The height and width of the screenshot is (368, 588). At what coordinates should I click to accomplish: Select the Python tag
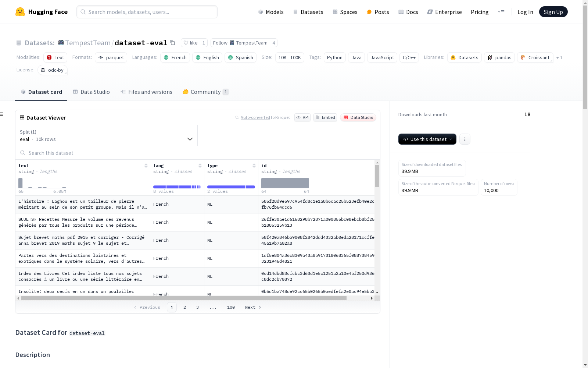[x=335, y=57]
